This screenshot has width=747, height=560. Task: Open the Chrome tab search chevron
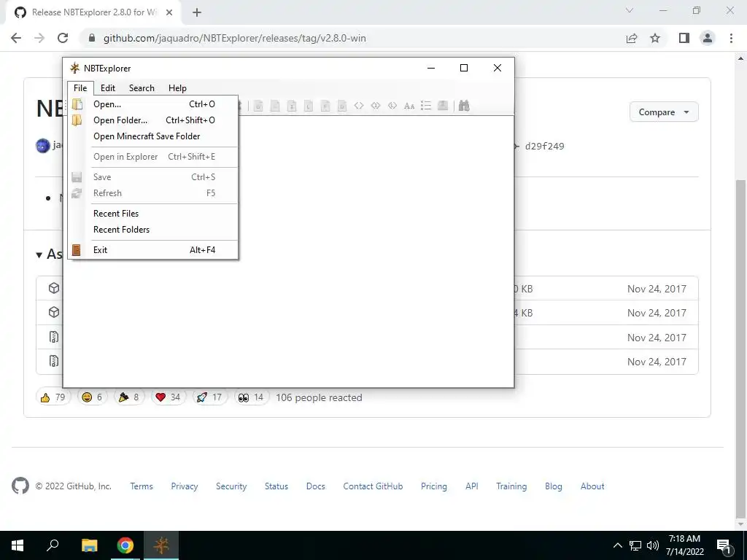coord(630,10)
